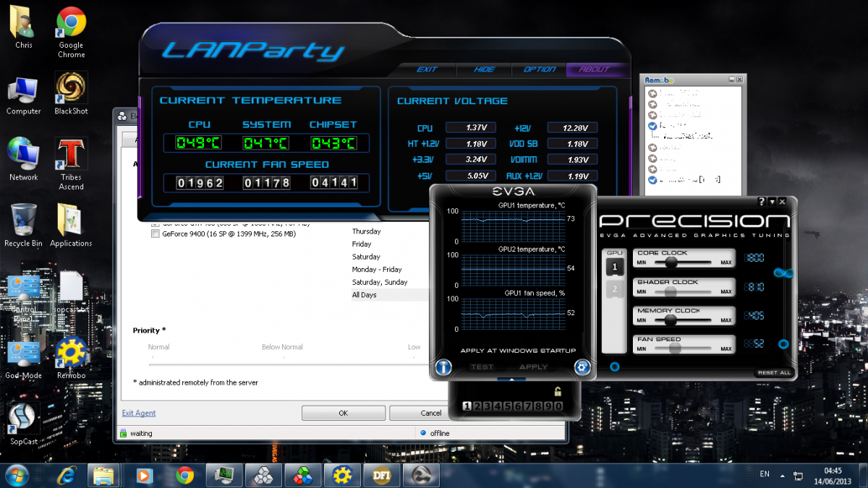This screenshot has width=868, height=488.
Task: Open Windows Media Player from the taskbar
Action: (x=145, y=475)
